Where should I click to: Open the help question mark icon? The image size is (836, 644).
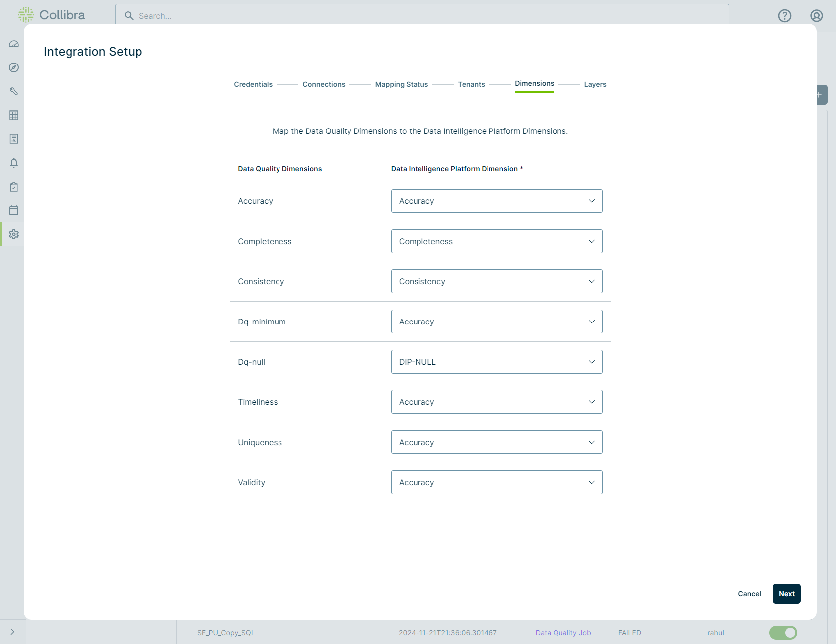784,16
